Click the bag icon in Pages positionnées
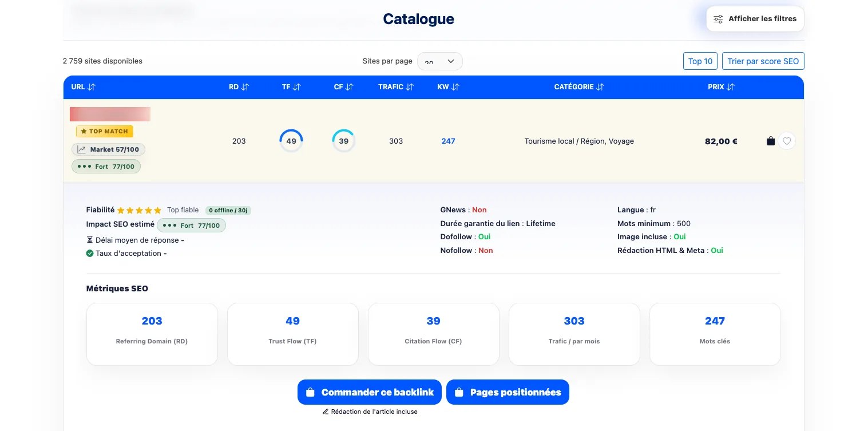This screenshot has height=431, width=868. coord(459,393)
